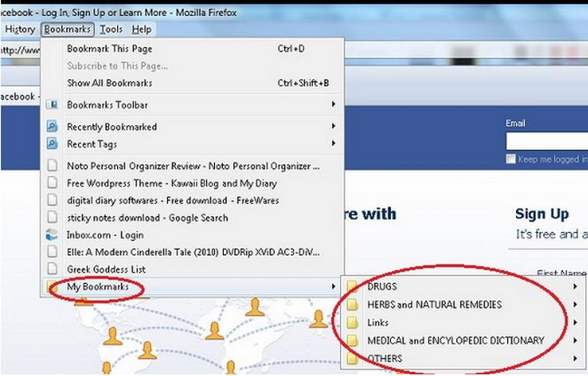588x376 pixels.
Task: Click the Inbox.com favicon
Action: coord(52,235)
